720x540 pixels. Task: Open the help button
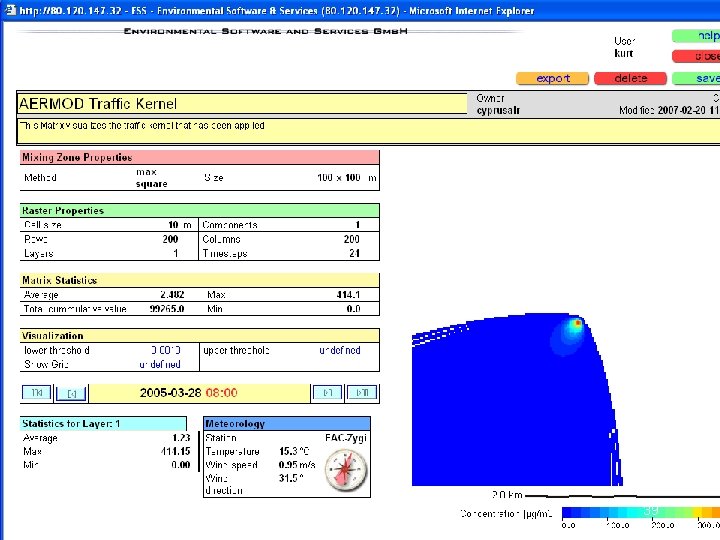tap(696, 36)
